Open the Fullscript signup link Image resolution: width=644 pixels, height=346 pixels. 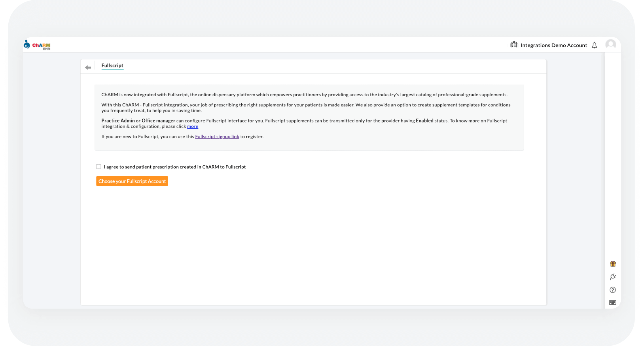[x=217, y=136]
